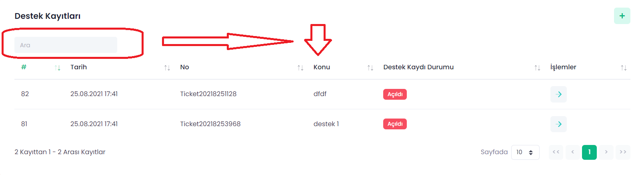644x175 pixels.
Task: Sort by Destek Kaydı Durumu arrows
Action: coord(537,68)
